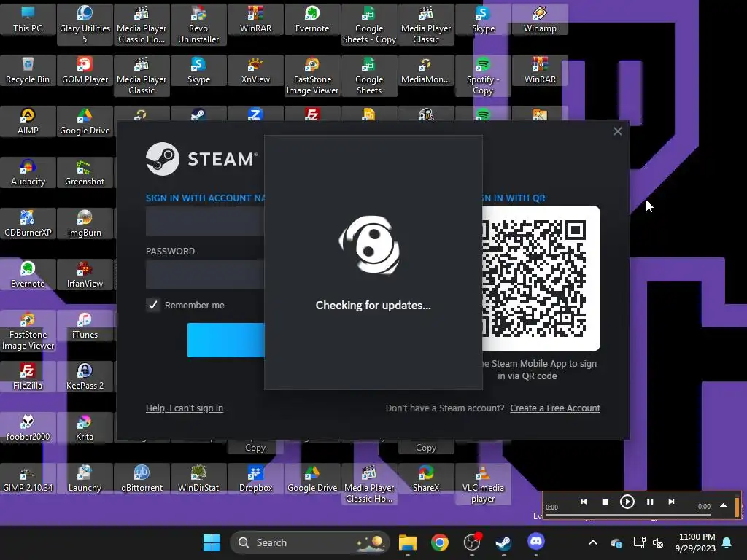Viewport: 747px width, 560px height.
Task: Click the mini player seek bar
Action: coord(628,515)
